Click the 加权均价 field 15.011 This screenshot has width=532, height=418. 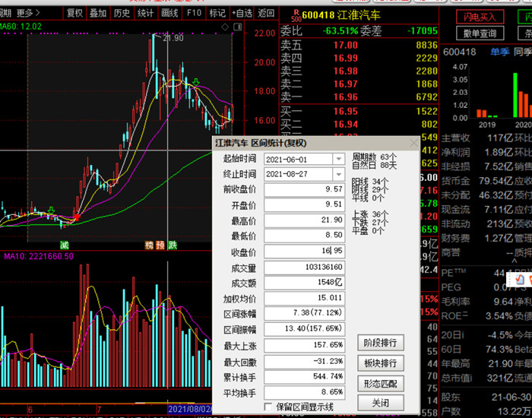(304, 298)
